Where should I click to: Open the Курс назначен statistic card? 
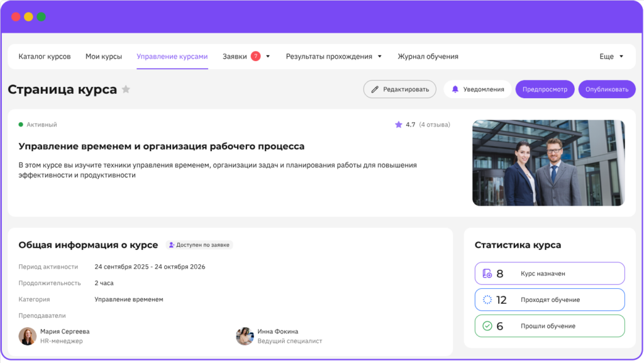[x=550, y=274]
